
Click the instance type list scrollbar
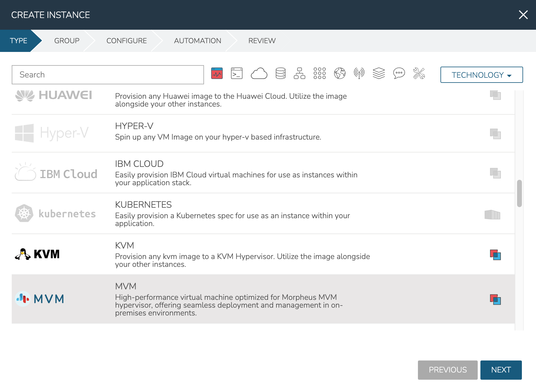[519, 194]
